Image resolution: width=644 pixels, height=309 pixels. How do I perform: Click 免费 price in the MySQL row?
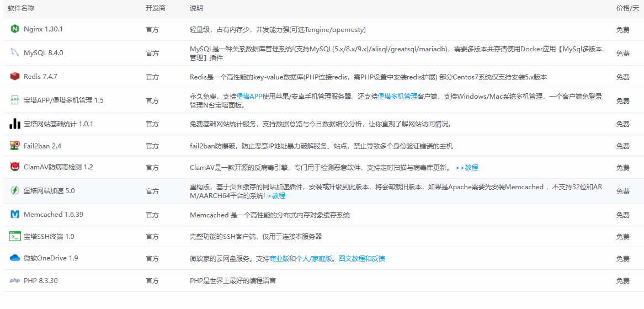click(x=622, y=54)
